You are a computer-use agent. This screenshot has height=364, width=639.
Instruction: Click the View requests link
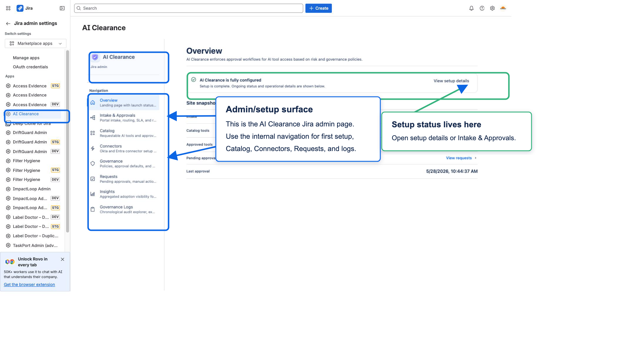[459, 158]
